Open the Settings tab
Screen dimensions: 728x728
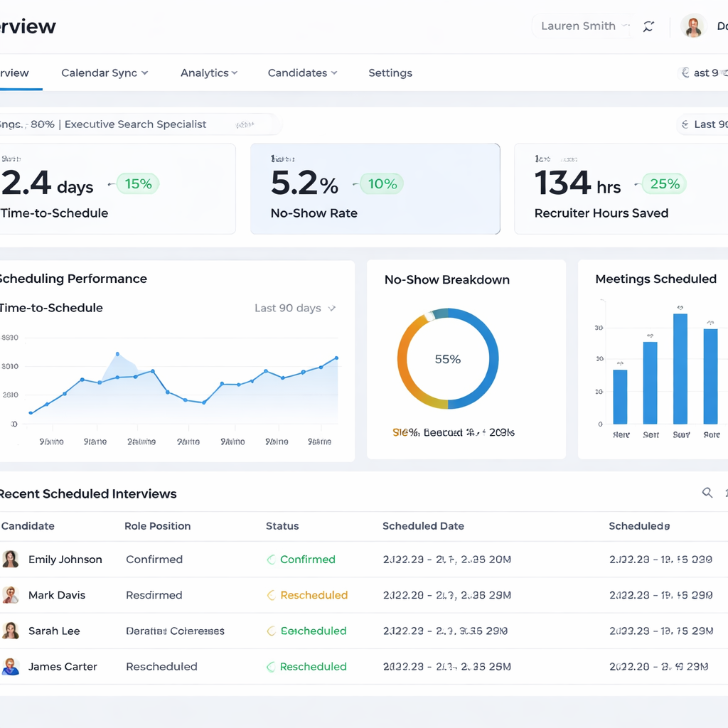[x=390, y=73]
